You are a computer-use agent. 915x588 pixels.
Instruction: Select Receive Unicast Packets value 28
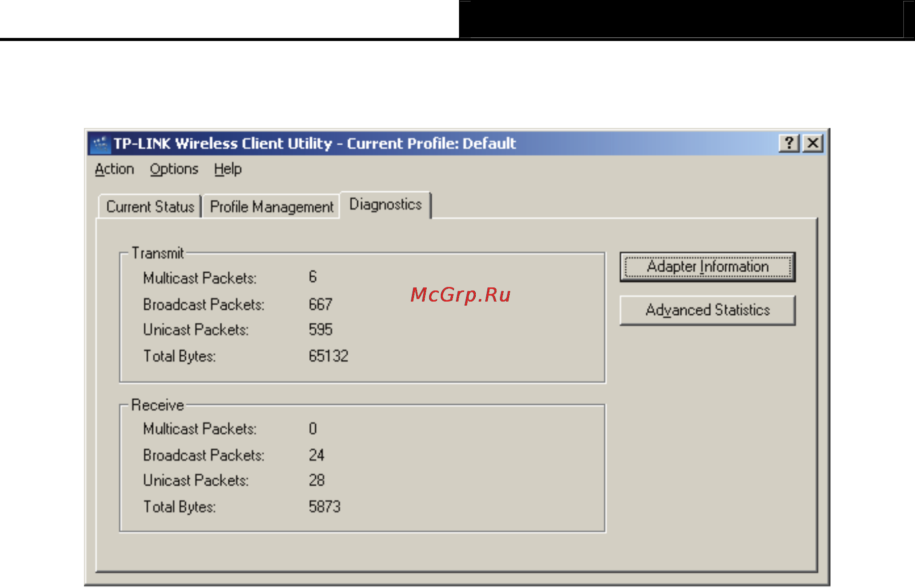[316, 480]
